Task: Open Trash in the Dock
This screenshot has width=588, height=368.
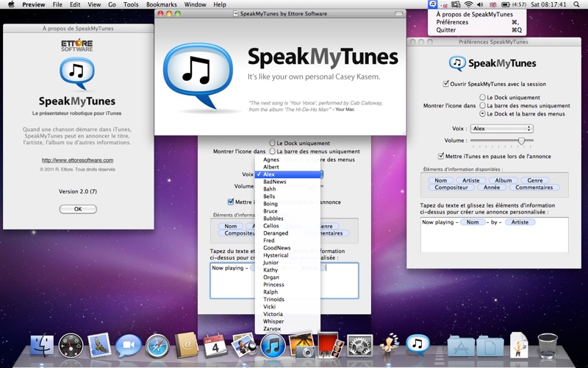Action: (x=548, y=345)
